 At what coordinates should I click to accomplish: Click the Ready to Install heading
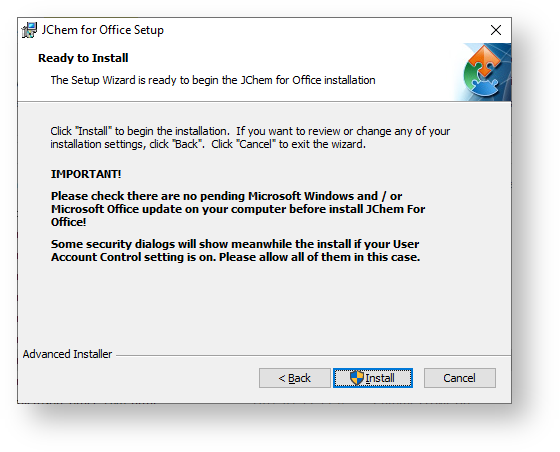pos(83,58)
